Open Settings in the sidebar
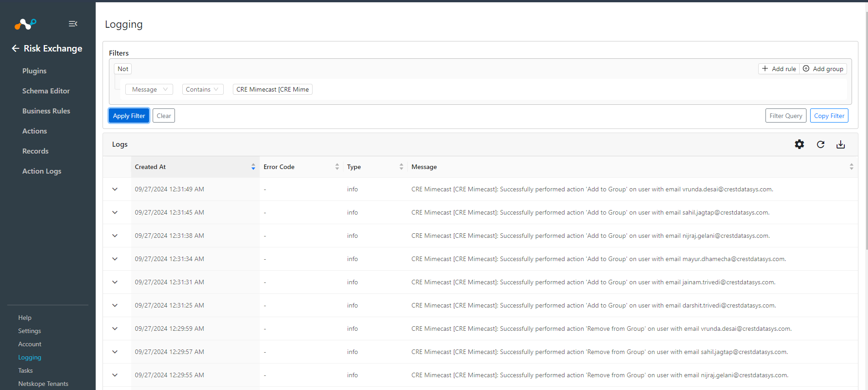Image resolution: width=868 pixels, height=390 pixels. (30, 331)
